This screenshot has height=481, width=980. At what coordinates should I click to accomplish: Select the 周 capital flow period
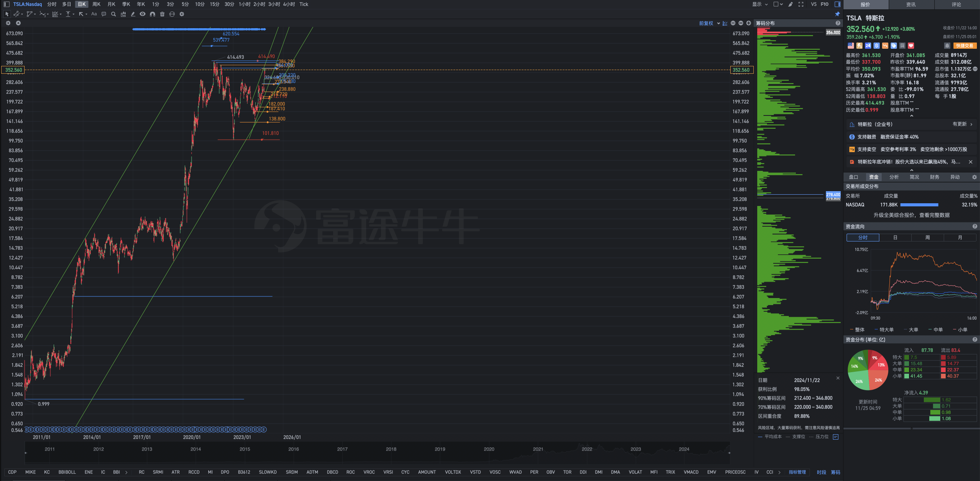[x=928, y=238]
